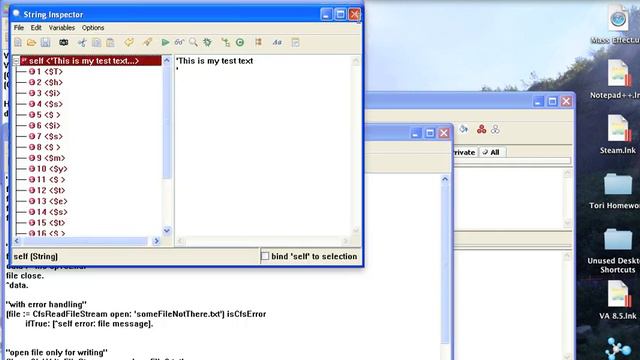
Task: Open the Mass Effect desktop shortcut
Action: click(618, 24)
